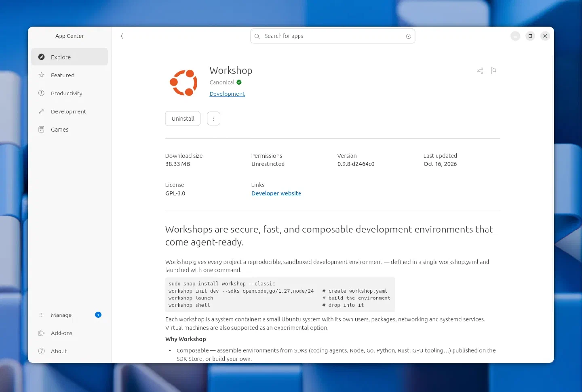Click the GPL-3.0 license text
Image resolution: width=582 pixels, height=392 pixels.
(175, 193)
